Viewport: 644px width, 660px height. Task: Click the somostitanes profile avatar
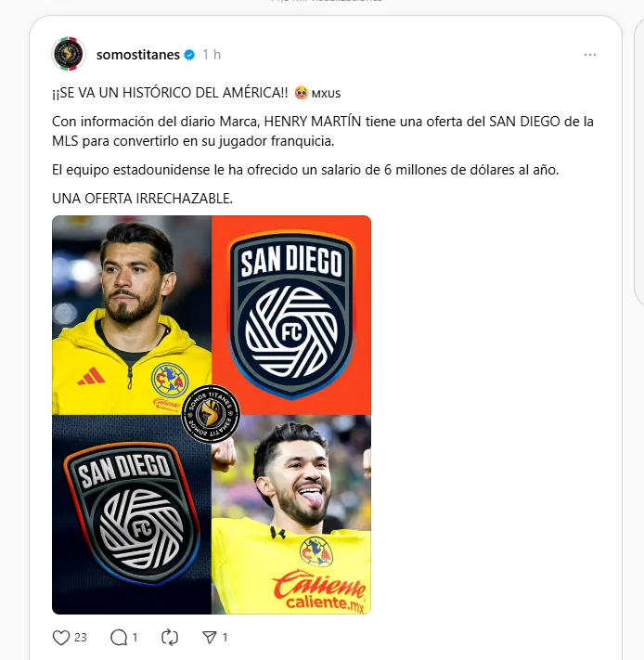(69, 54)
